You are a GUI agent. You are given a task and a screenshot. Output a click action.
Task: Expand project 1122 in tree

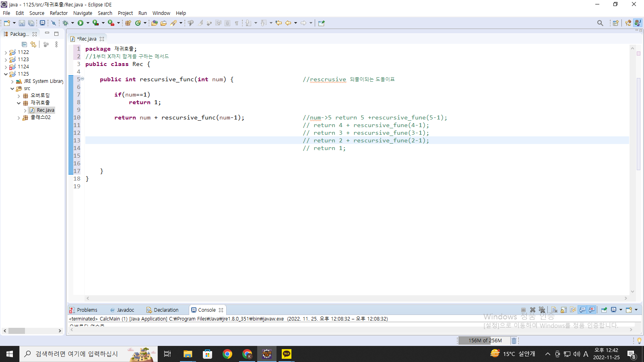click(x=6, y=52)
